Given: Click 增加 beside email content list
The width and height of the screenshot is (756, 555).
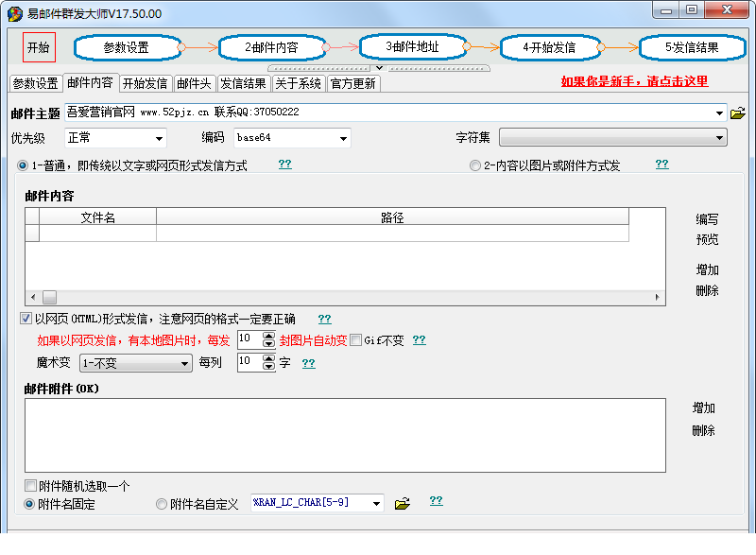Looking at the screenshot, I should (707, 269).
